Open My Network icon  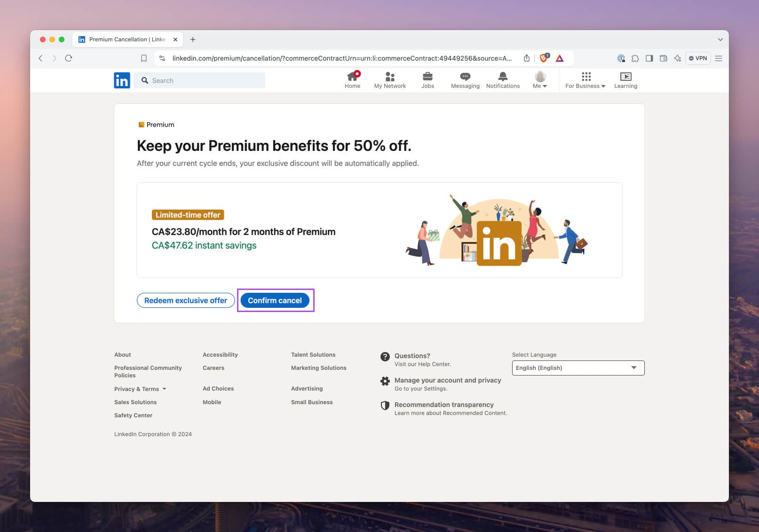pos(390,80)
